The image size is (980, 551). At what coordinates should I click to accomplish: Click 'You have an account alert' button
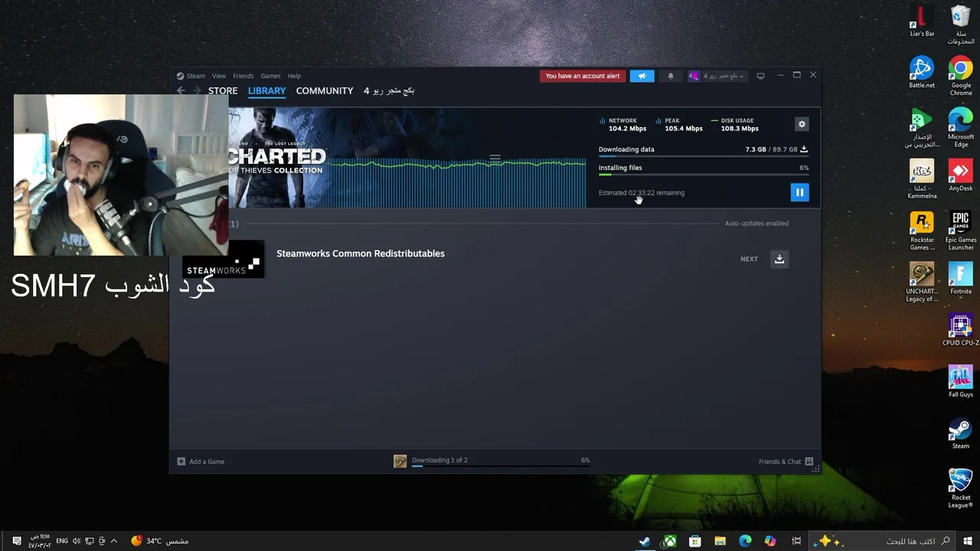(583, 76)
